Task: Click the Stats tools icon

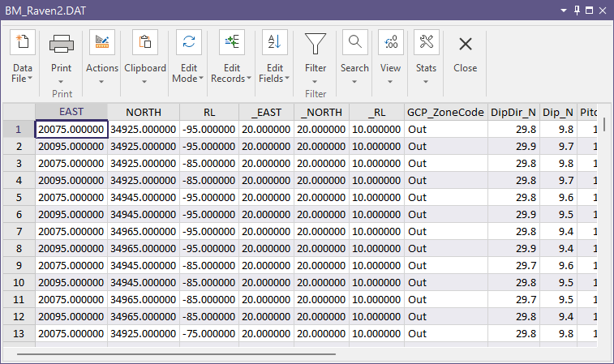Action: click(x=426, y=43)
